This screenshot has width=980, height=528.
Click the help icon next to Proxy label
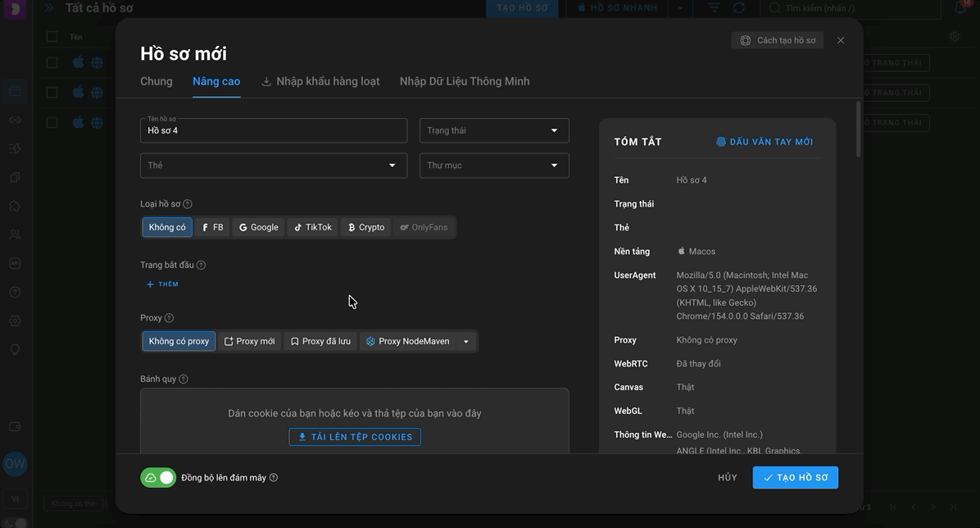coord(169,318)
